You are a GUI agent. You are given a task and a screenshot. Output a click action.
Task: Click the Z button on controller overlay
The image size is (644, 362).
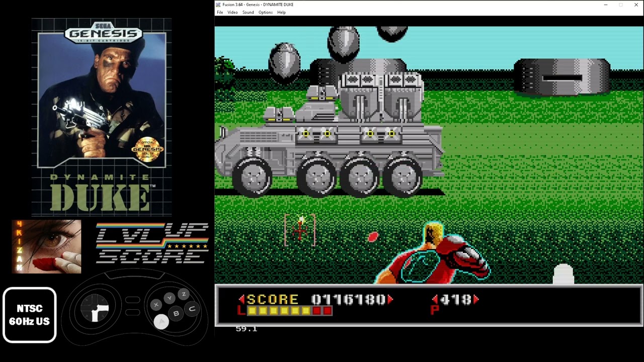click(x=184, y=294)
